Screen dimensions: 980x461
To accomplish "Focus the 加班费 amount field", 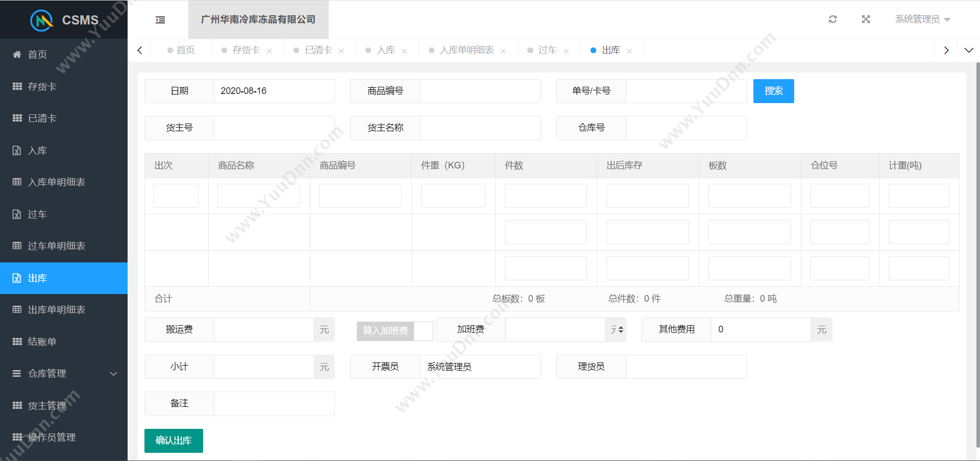I will tap(555, 330).
